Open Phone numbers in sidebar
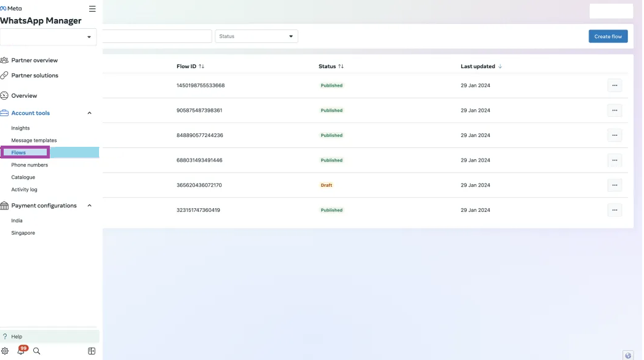The width and height of the screenshot is (644, 360). click(30, 165)
